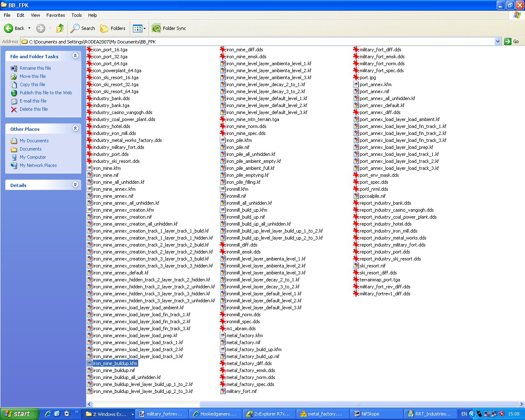
Task: Select port.jpg file icon
Action: tap(356, 78)
